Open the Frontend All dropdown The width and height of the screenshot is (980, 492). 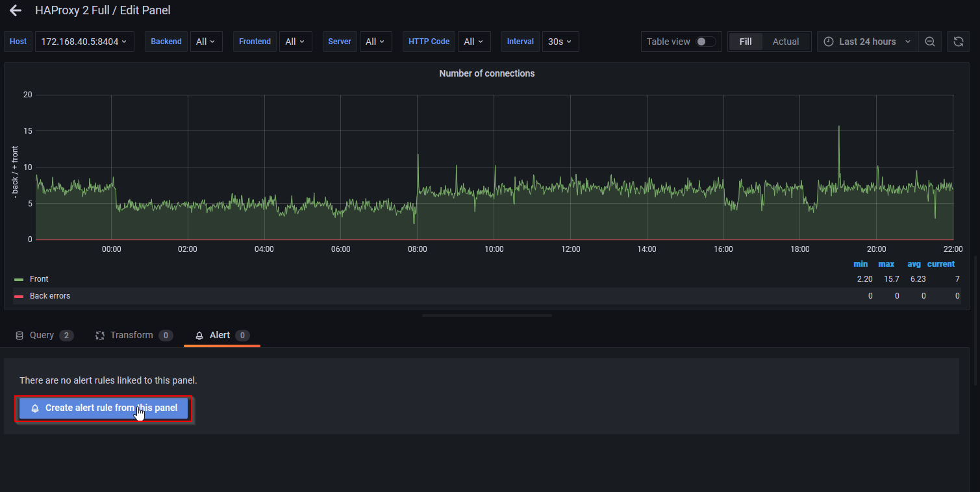point(295,42)
